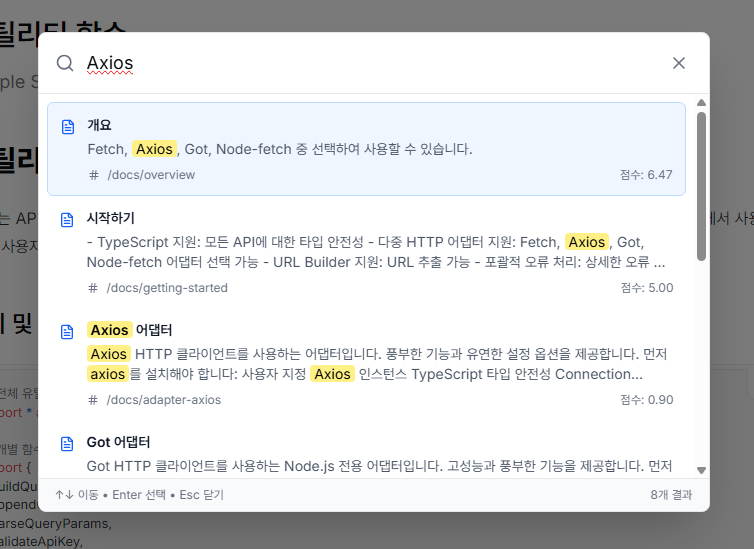Click the /docs/adapter-axios path
This screenshot has width=754, height=549.
click(x=163, y=400)
